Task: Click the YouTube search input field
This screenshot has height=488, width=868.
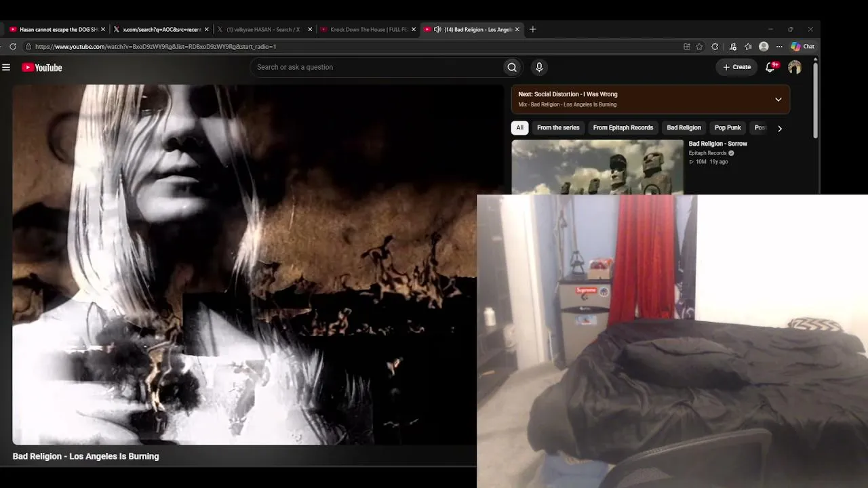Action: 376,67
